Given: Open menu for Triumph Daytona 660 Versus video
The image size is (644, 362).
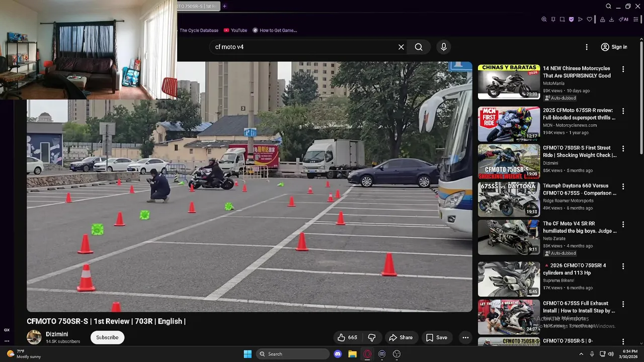Looking at the screenshot, I should 623,187.
